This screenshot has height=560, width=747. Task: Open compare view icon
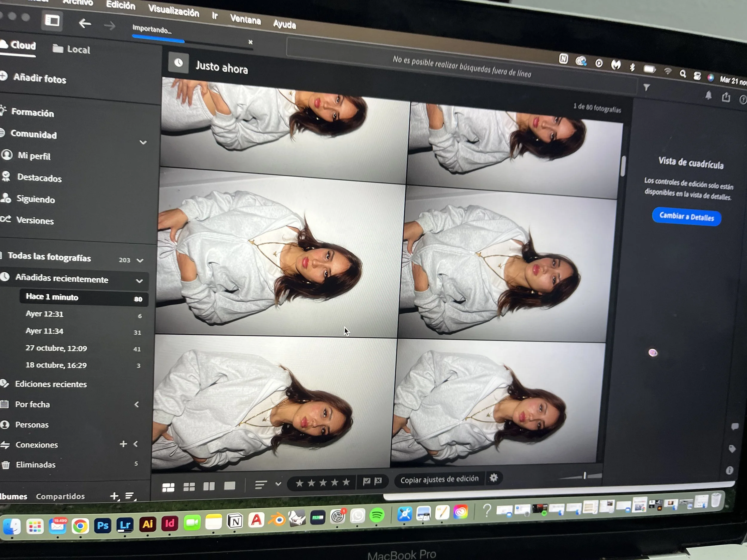pyautogui.click(x=209, y=486)
